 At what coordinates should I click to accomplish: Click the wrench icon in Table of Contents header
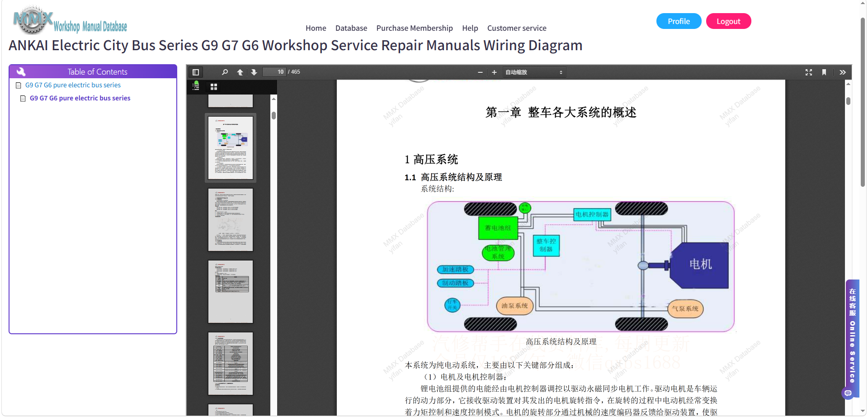(x=21, y=71)
